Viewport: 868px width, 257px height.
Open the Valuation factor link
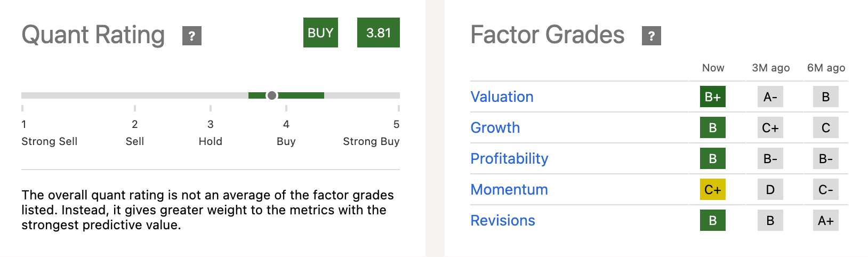point(502,97)
